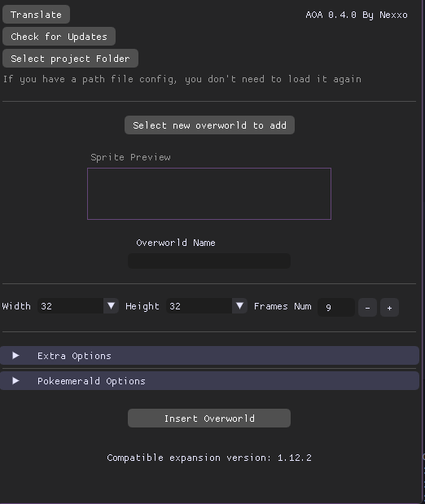Click the Pokeemerald Options triangle arrow
The height and width of the screenshot is (504, 425).
point(15,380)
